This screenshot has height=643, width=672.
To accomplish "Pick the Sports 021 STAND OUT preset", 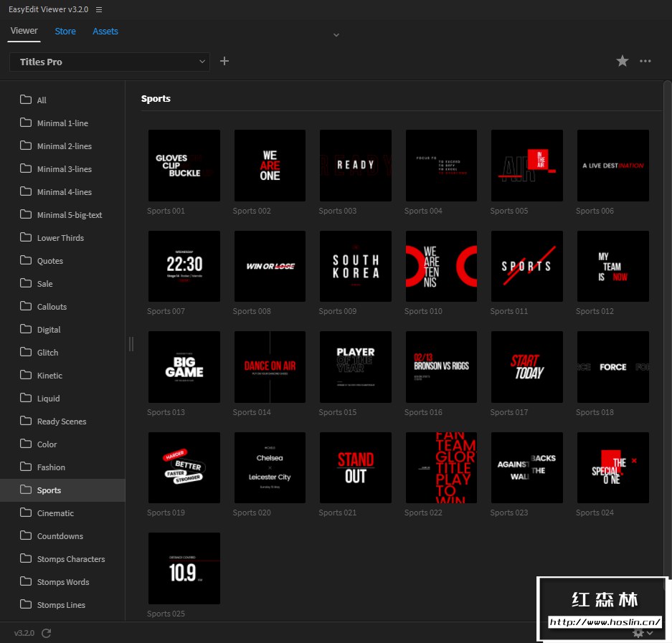I will coord(356,467).
